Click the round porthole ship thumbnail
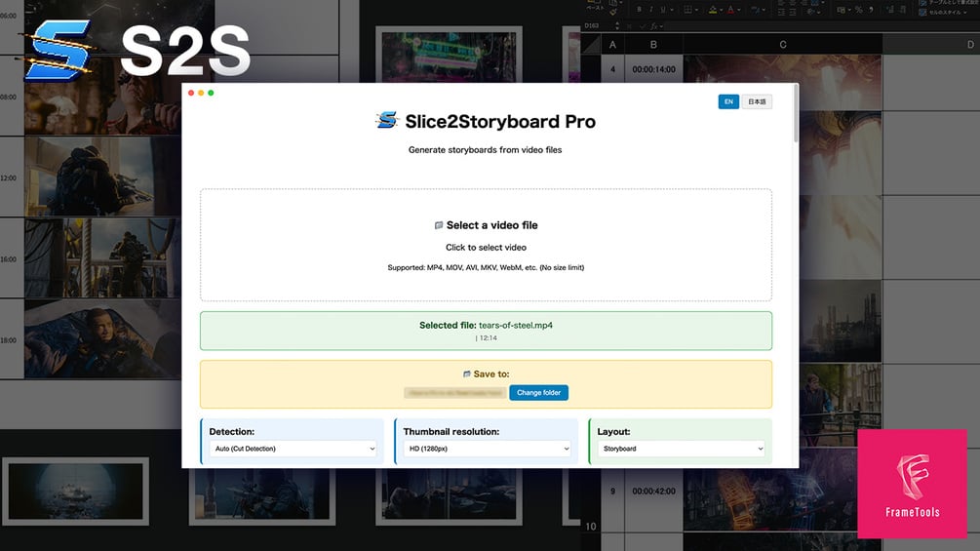This screenshot has height=551, width=980. 76,492
